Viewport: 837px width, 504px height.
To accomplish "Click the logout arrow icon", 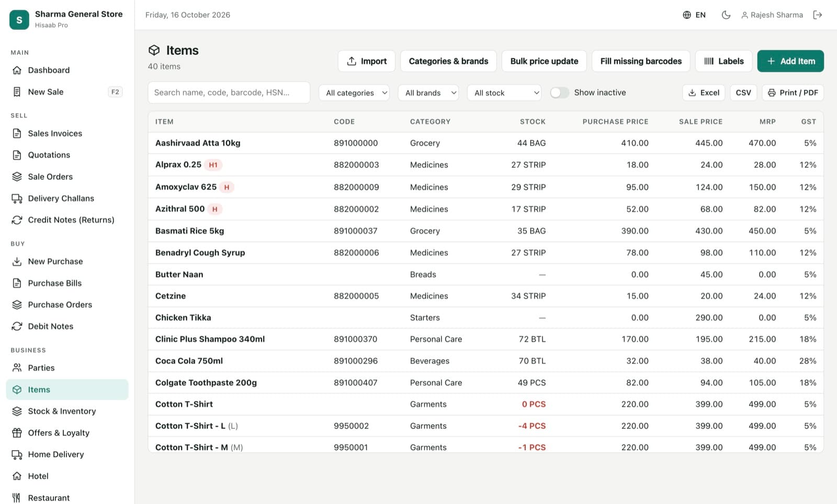I will point(818,15).
